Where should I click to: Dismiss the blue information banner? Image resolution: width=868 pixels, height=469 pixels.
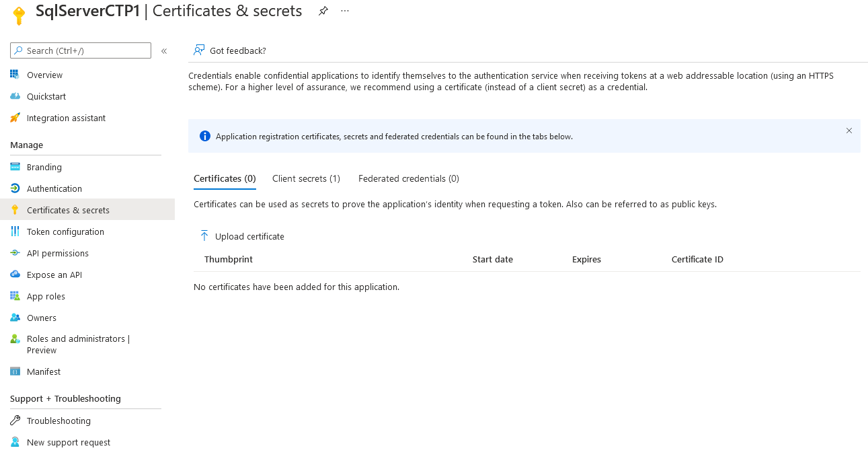coord(849,131)
